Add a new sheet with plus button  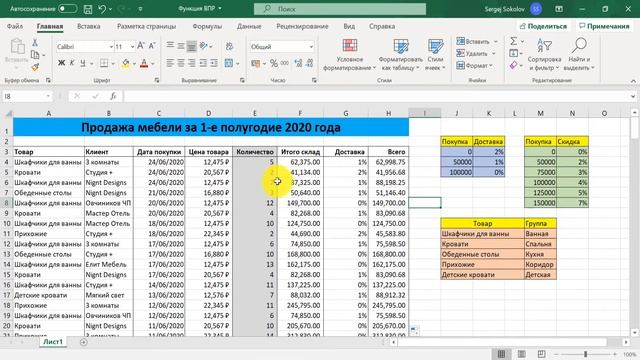point(83,342)
